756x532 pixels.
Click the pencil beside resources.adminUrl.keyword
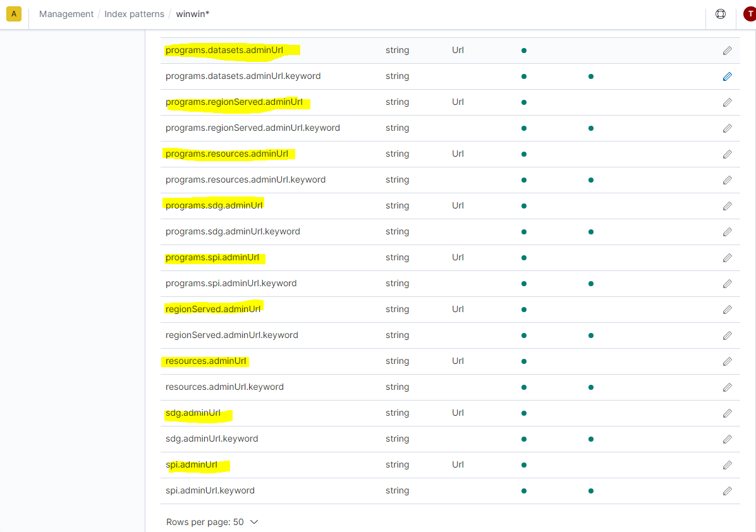(727, 387)
